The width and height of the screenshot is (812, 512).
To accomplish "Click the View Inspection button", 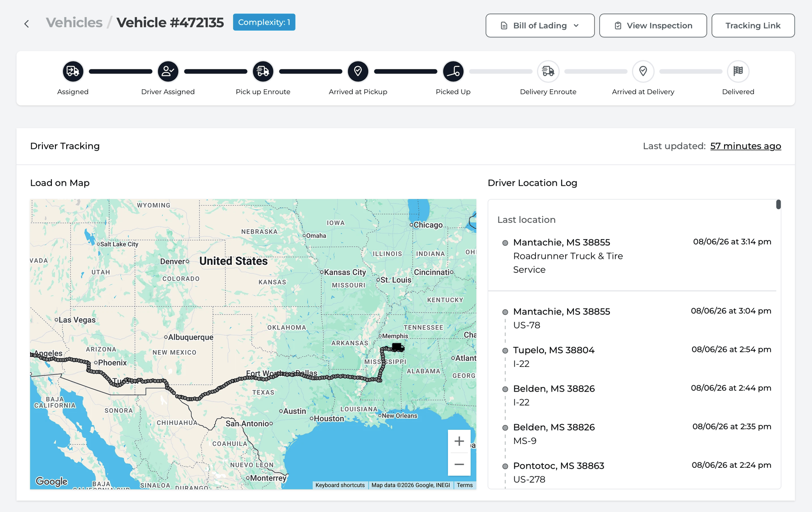I will 653,26.
